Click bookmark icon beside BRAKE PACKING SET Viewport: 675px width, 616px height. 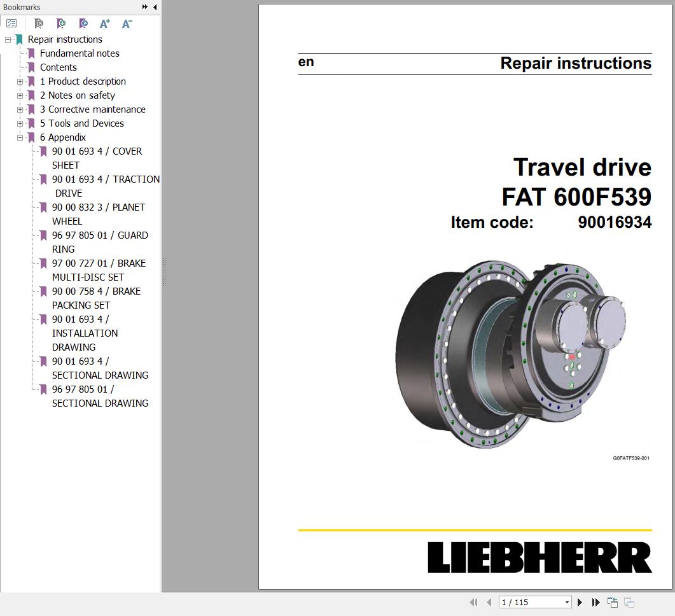click(x=43, y=291)
